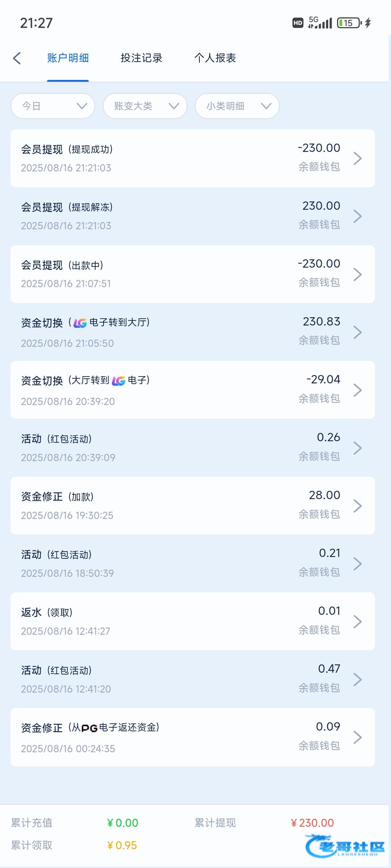391x868 pixels.
Task: Open the 账变大类 category dropdown
Action: (145, 106)
